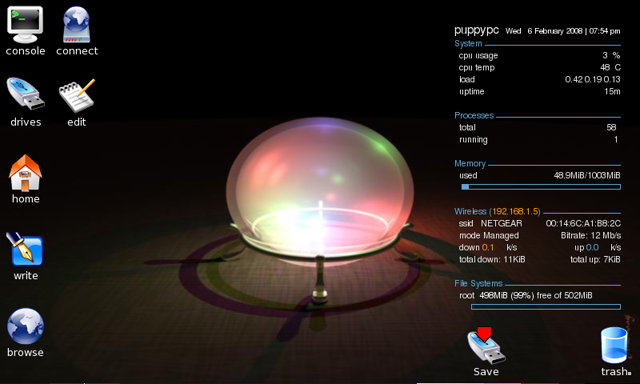The image size is (640, 384).
Task: Click the System section header
Action: tap(468, 44)
